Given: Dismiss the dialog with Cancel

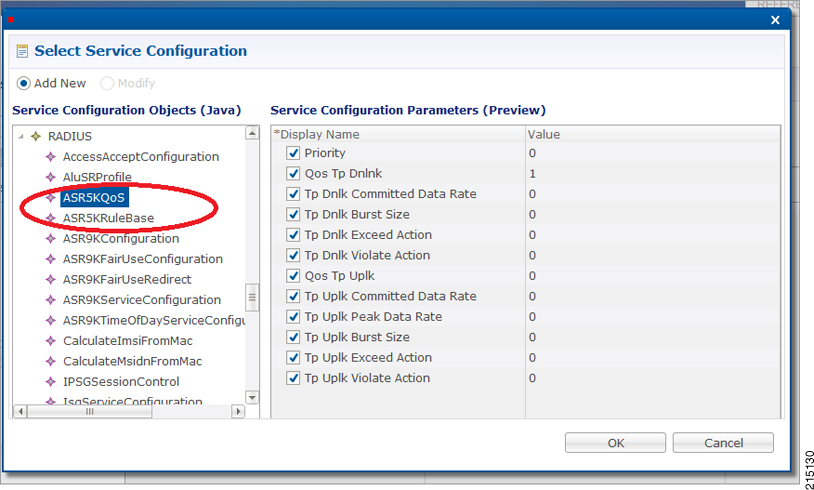Looking at the screenshot, I should (723, 443).
